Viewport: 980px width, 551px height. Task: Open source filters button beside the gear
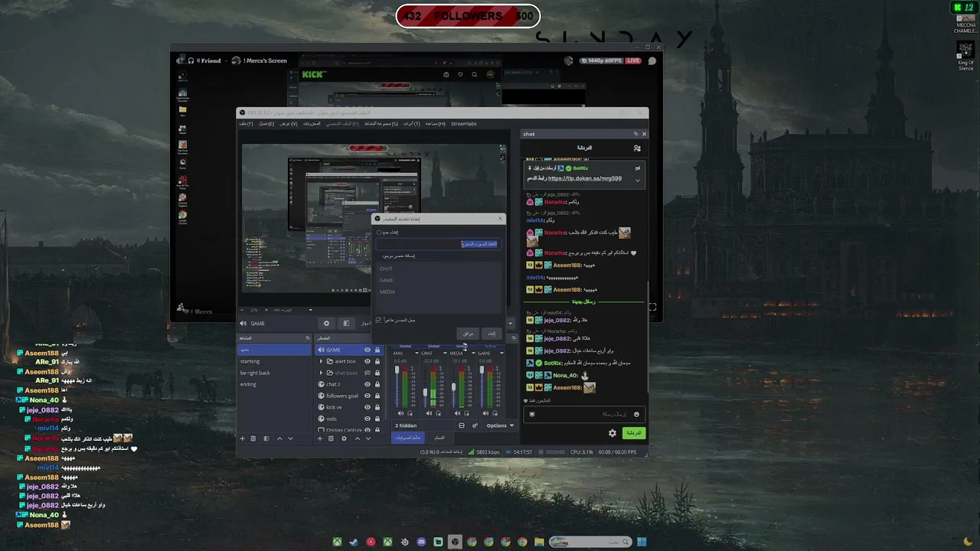346,324
